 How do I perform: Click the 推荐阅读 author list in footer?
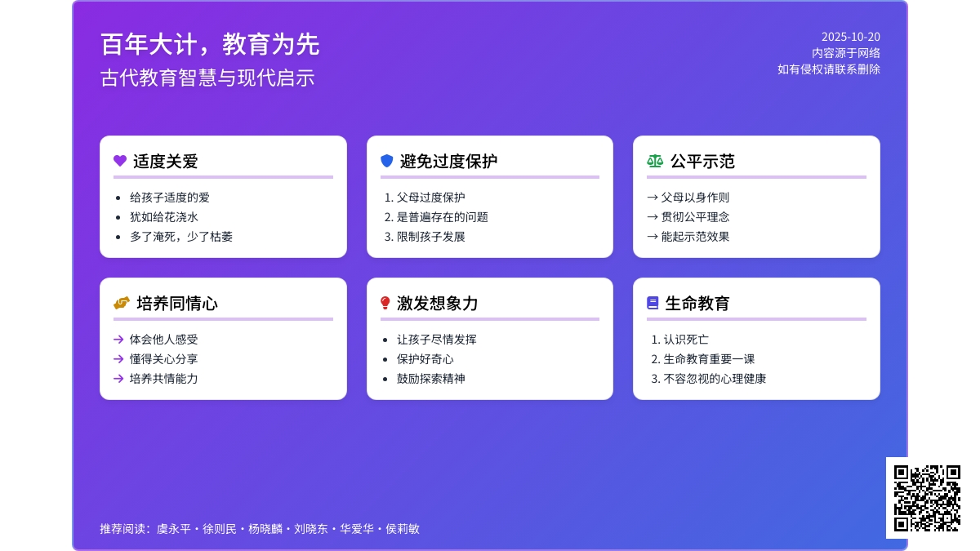260,529
